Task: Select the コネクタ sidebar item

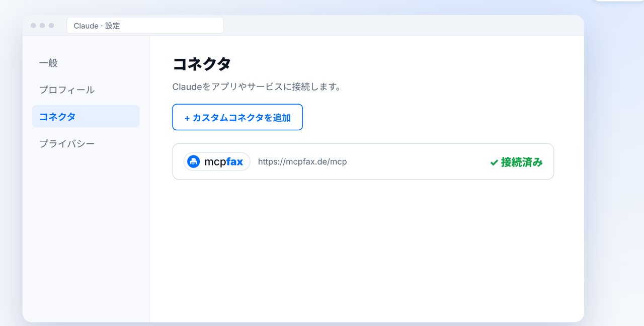Action: [86, 116]
